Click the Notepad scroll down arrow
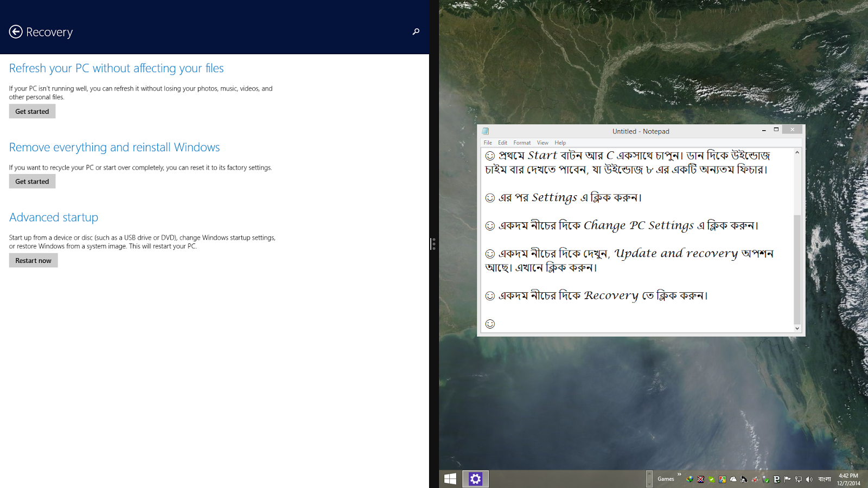868x488 pixels. click(797, 328)
